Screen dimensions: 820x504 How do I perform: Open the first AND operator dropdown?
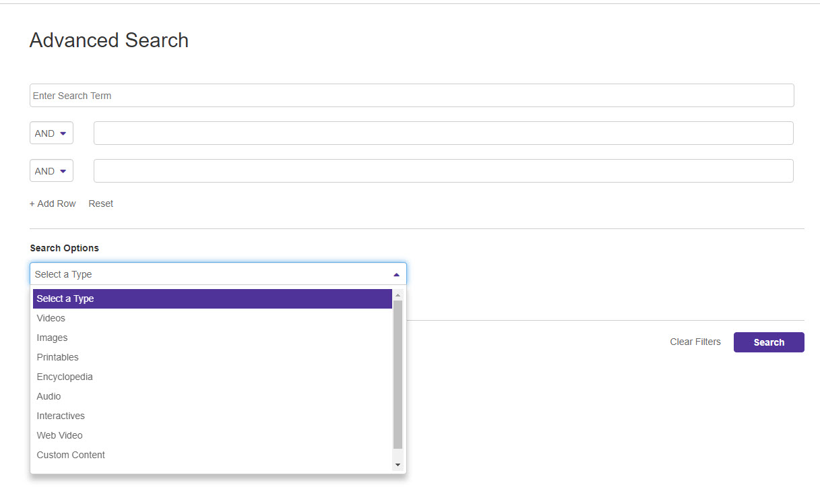pos(51,133)
